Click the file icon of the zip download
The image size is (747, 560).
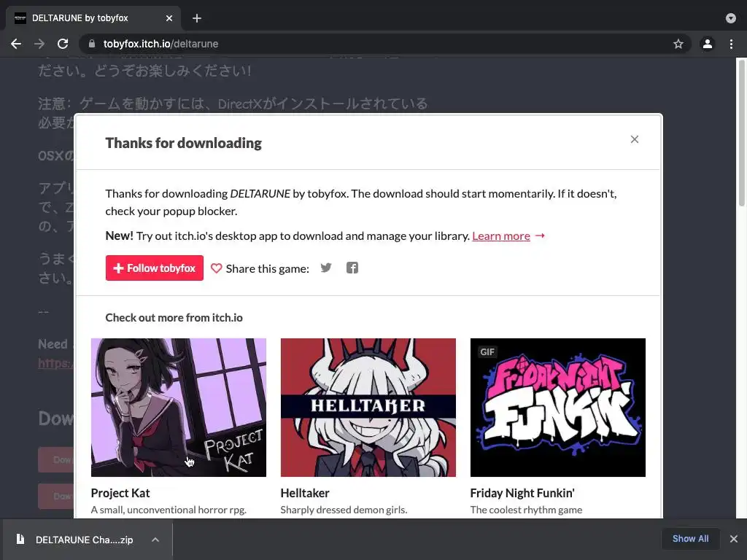(x=20, y=539)
